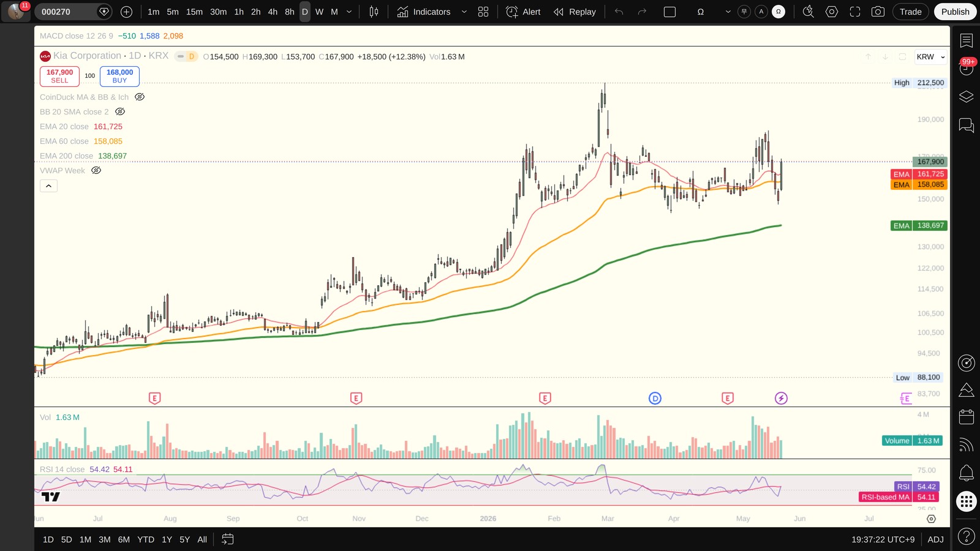Select the rectangle layout icon in toolbar
This screenshot has height=551, width=980.
tap(669, 12)
